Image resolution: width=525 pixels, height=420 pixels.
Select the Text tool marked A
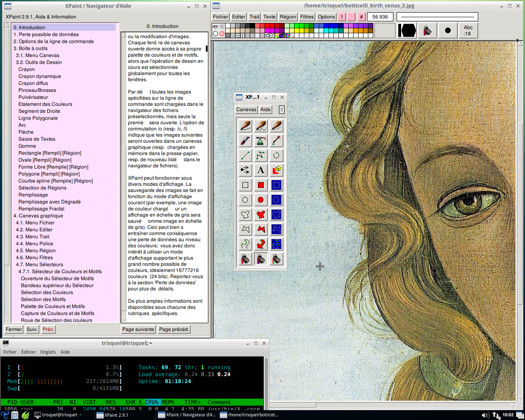pyautogui.click(x=261, y=170)
